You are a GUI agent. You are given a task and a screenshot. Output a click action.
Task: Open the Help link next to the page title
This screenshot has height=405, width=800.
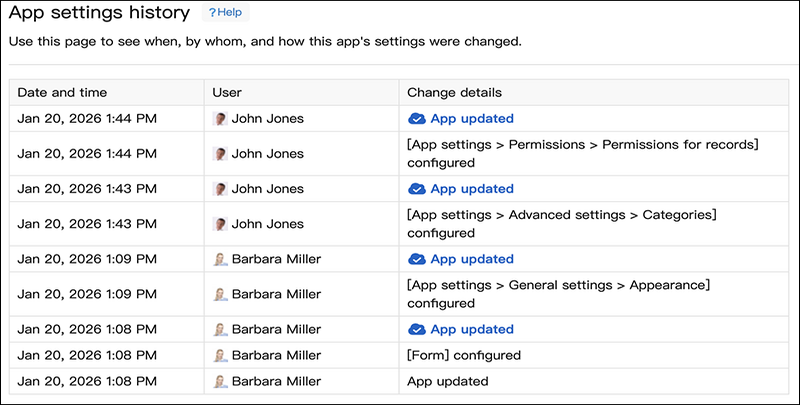226,13
